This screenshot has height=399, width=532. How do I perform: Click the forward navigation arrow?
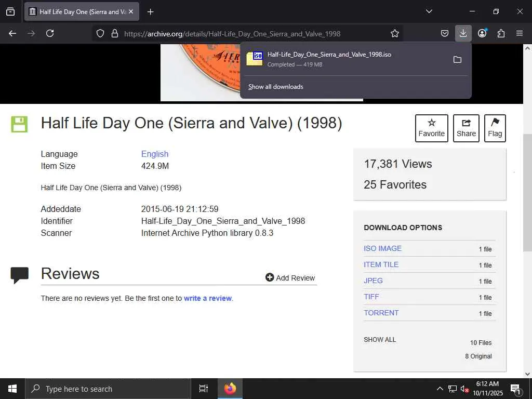pyautogui.click(x=31, y=33)
